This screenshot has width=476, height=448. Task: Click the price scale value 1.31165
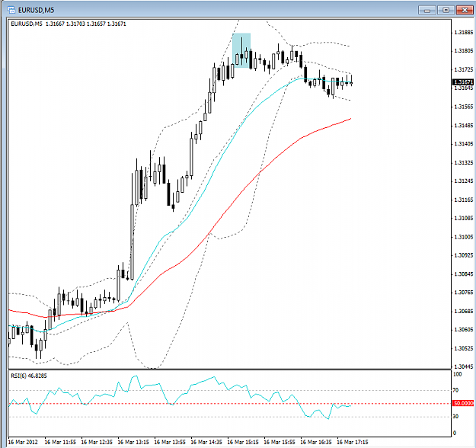(x=464, y=200)
